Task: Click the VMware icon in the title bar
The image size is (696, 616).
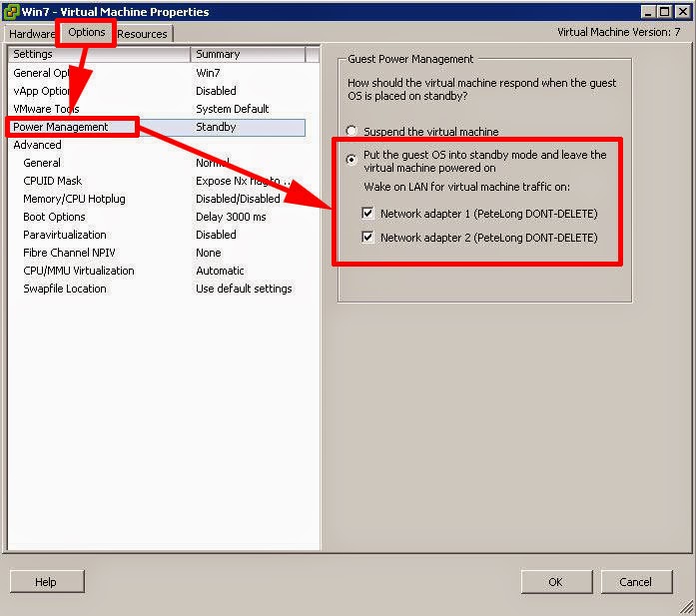Action: pos(11,12)
